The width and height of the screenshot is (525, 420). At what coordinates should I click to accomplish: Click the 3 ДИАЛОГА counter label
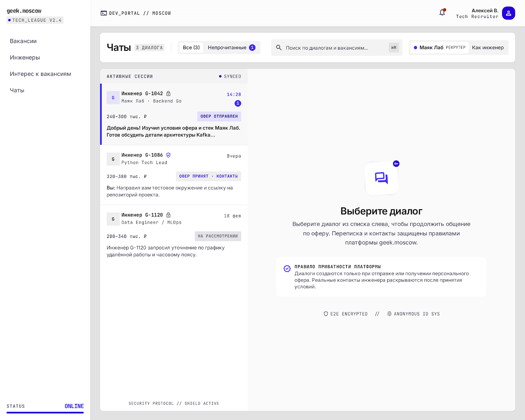pyautogui.click(x=149, y=48)
